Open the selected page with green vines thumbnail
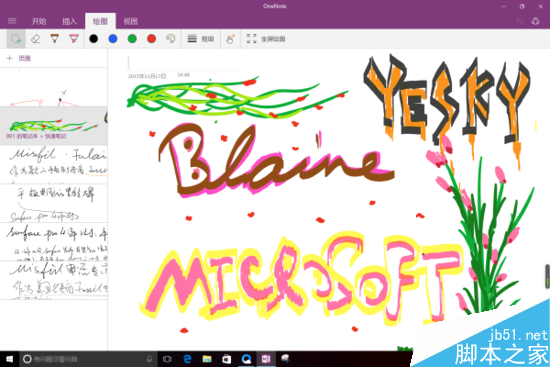This screenshot has width=550, height=367. [54, 126]
